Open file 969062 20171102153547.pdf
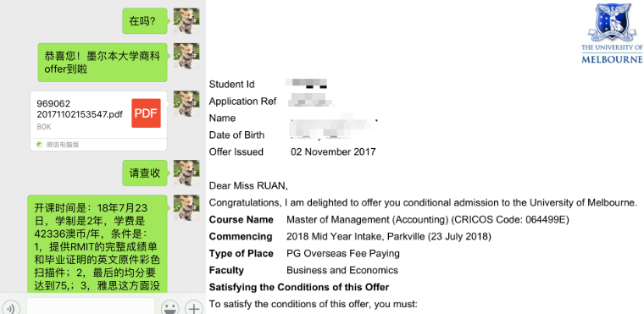Image resolution: width=644 pixels, height=314 pixels. coord(98,121)
